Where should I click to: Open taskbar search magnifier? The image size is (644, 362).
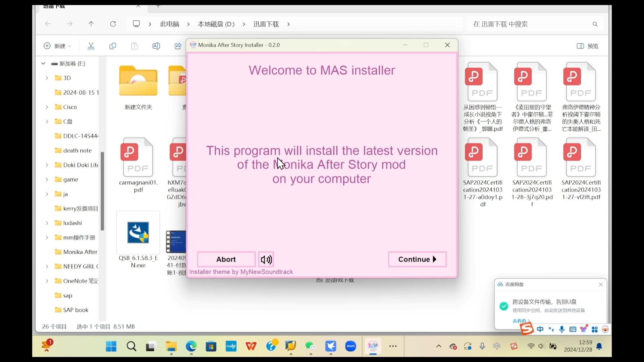[x=131, y=346]
